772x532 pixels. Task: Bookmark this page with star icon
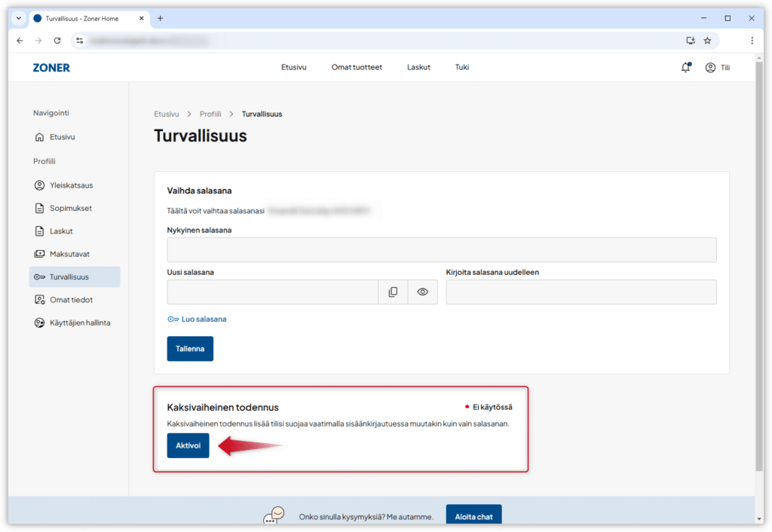[707, 41]
